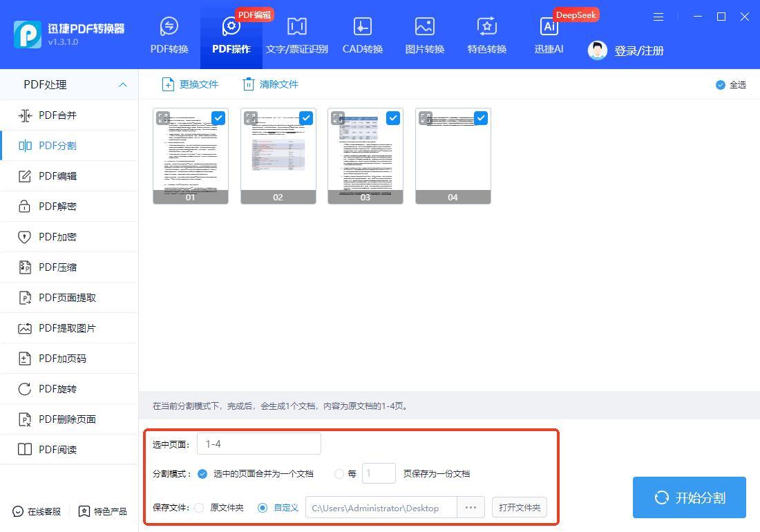Open the 迅捷AI tool

[x=549, y=35]
